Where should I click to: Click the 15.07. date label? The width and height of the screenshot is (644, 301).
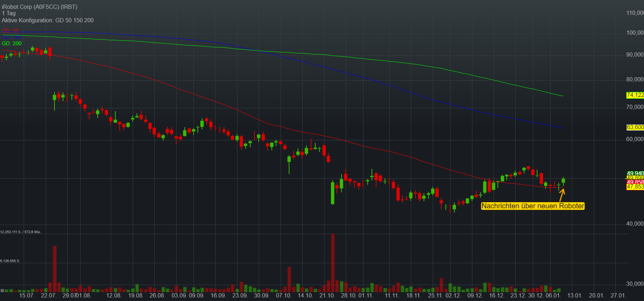27,296
